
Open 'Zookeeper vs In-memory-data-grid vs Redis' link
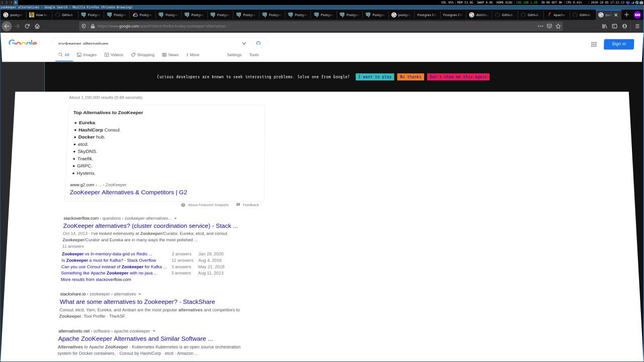pyautogui.click(x=107, y=254)
